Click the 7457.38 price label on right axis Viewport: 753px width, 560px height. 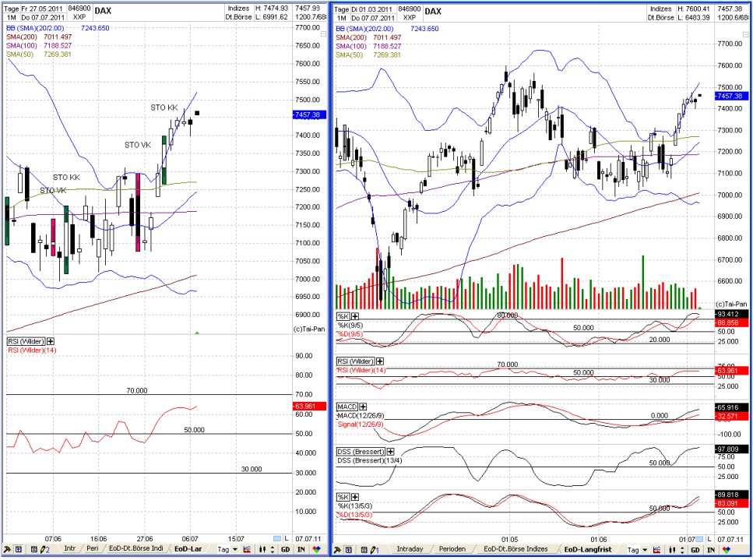coord(733,97)
